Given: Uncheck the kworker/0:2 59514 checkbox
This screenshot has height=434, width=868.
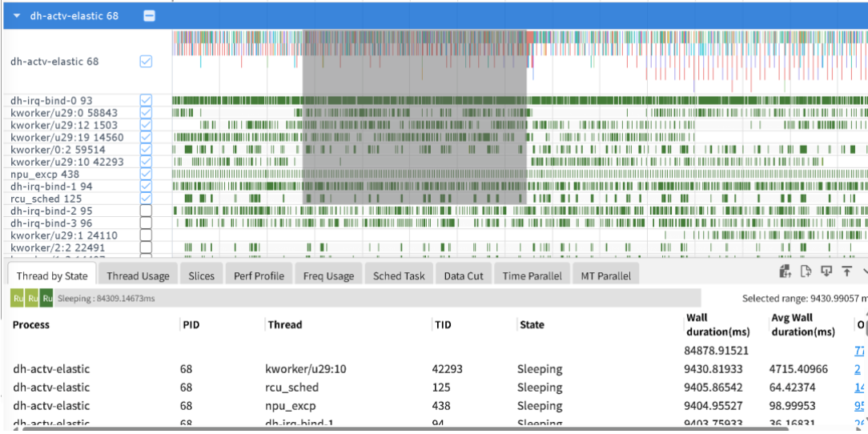Looking at the screenshot, I should tap(146, 150).
